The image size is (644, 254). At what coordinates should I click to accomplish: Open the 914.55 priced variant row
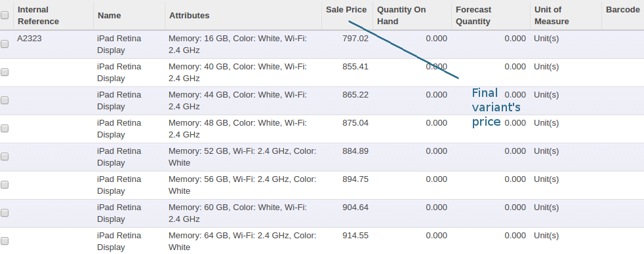coord(322,242)
